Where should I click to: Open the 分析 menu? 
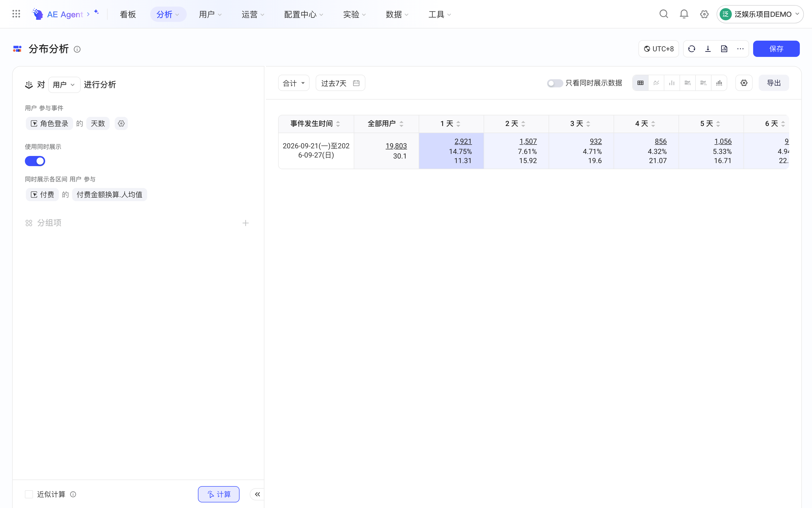[168, 14]
